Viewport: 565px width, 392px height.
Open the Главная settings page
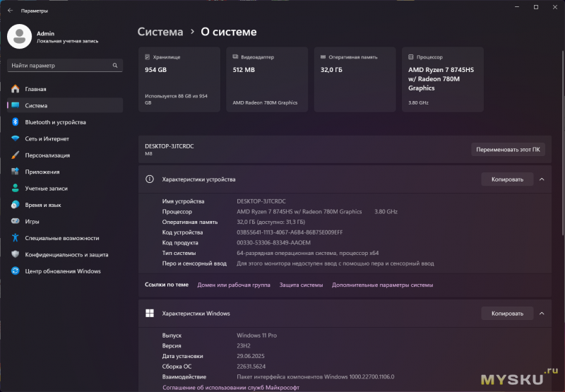65,88
